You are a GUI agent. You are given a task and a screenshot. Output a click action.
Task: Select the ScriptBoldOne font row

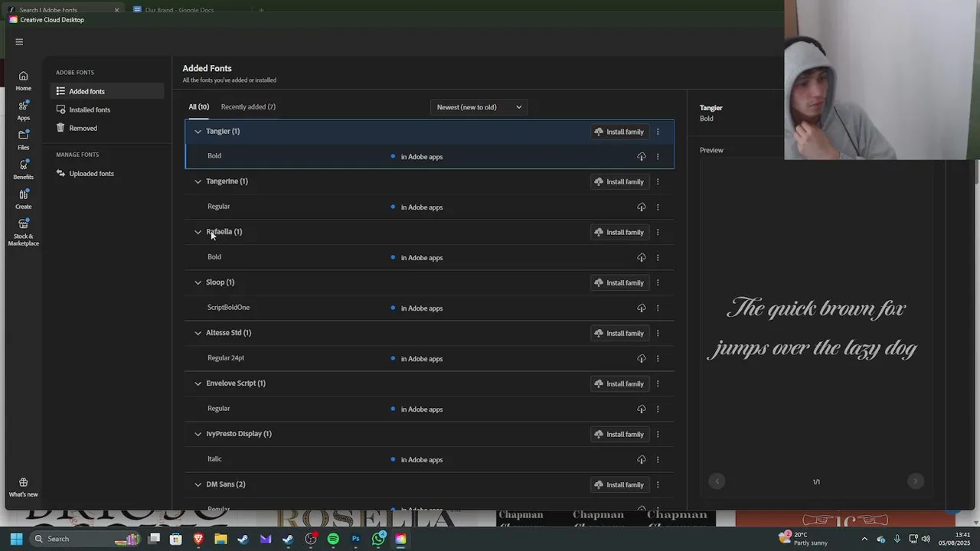[430, 308]
